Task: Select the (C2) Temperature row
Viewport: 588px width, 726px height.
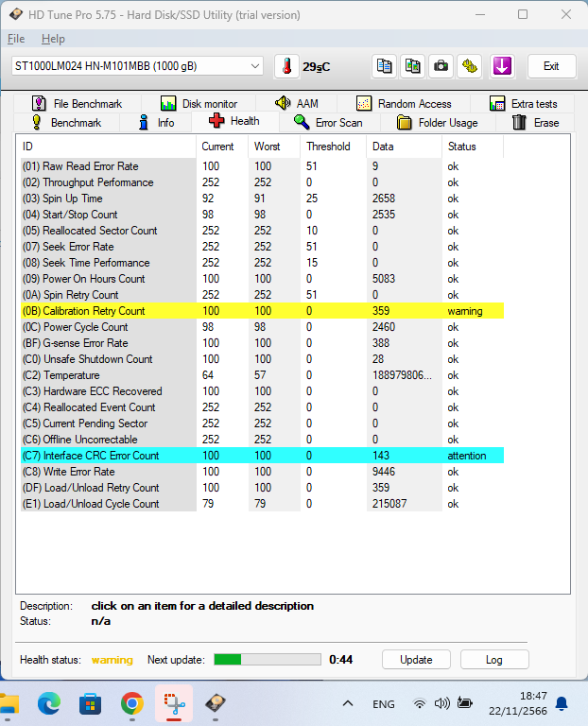Action: 262,375
